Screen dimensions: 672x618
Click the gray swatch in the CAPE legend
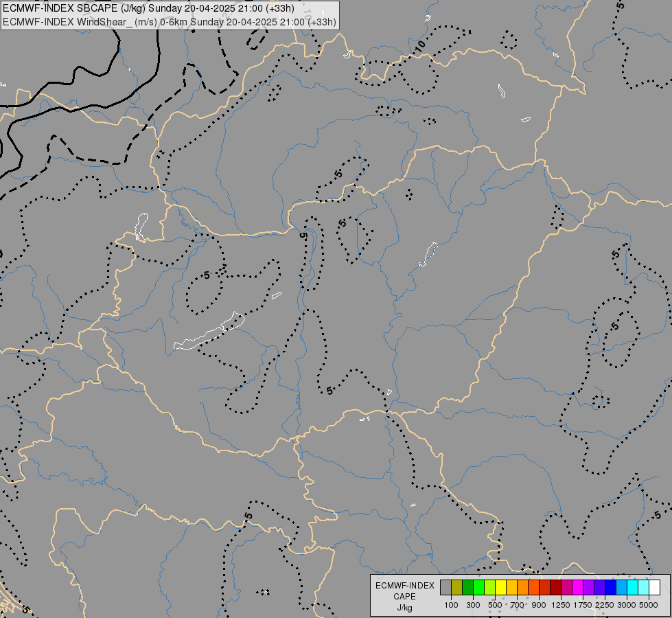click(445, 587)
